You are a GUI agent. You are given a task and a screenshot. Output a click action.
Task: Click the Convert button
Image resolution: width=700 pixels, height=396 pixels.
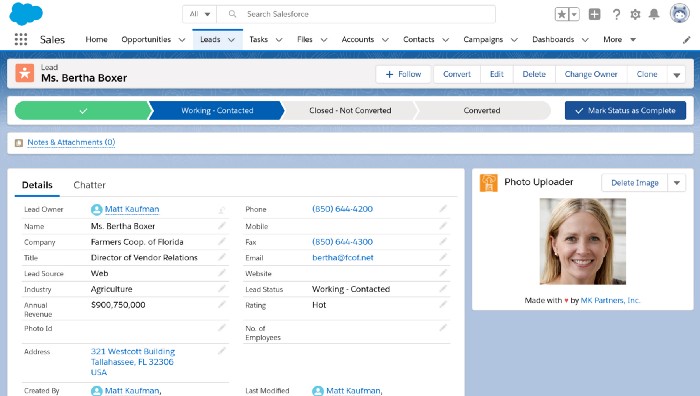point(457,75)
